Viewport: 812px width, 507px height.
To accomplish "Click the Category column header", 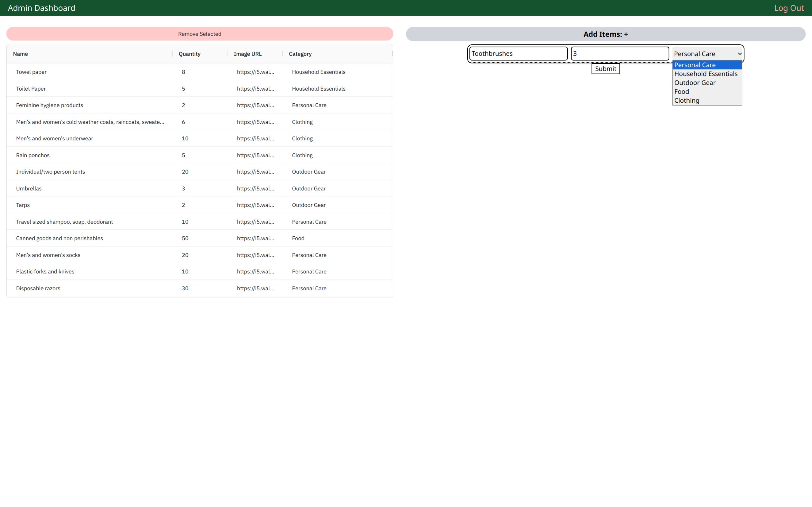I will coord(300,54).
